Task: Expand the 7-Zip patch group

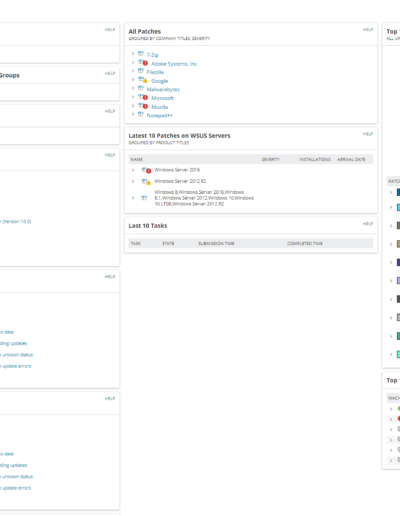Action: (133, 54)
